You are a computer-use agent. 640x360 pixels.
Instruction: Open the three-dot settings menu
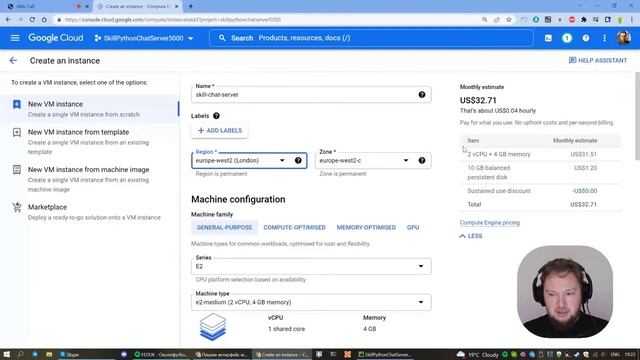coord(604,38)
